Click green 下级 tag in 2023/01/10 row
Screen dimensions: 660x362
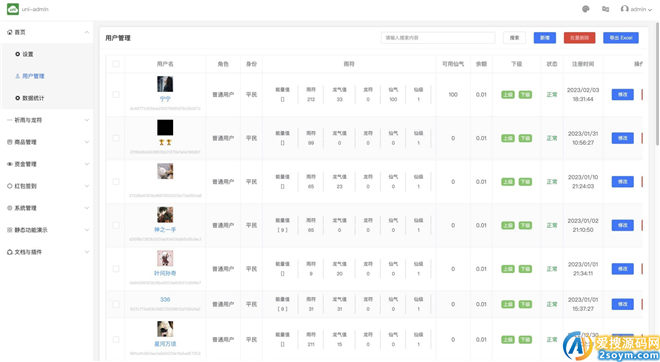pos(525,182)
